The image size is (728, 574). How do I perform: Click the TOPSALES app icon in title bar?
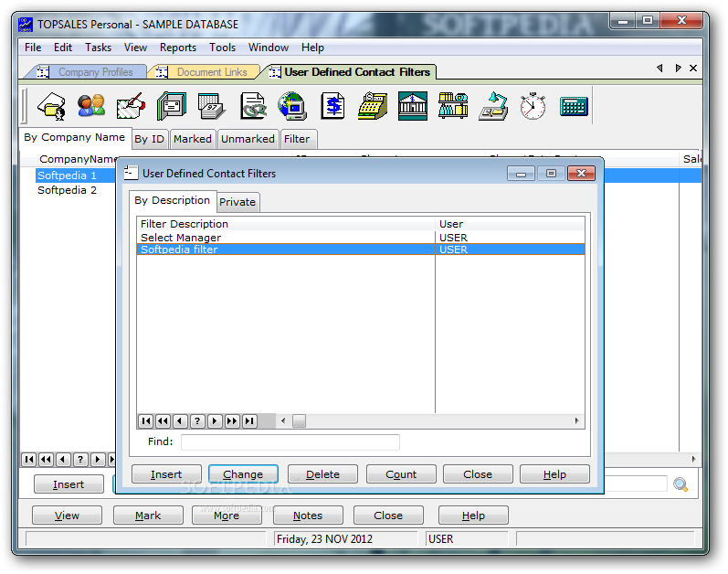click(x=26, y=24)
